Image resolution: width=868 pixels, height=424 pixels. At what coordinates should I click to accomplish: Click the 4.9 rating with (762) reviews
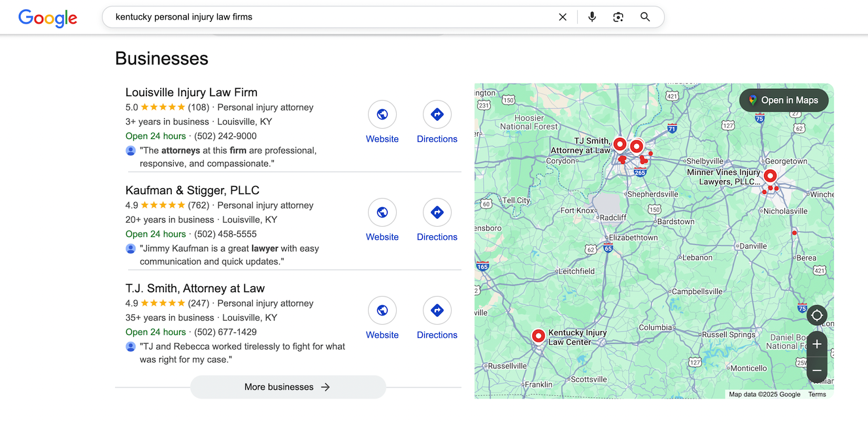coord(167,205)
